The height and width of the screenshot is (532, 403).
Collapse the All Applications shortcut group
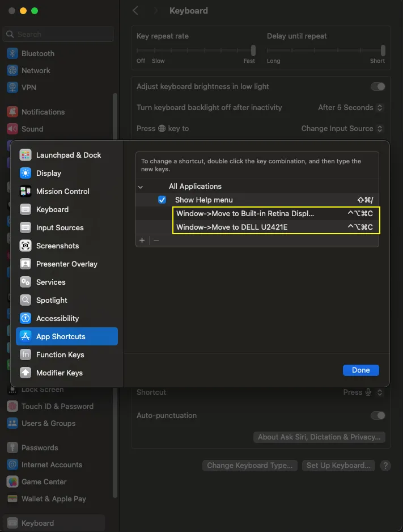[x=140, y=186]
